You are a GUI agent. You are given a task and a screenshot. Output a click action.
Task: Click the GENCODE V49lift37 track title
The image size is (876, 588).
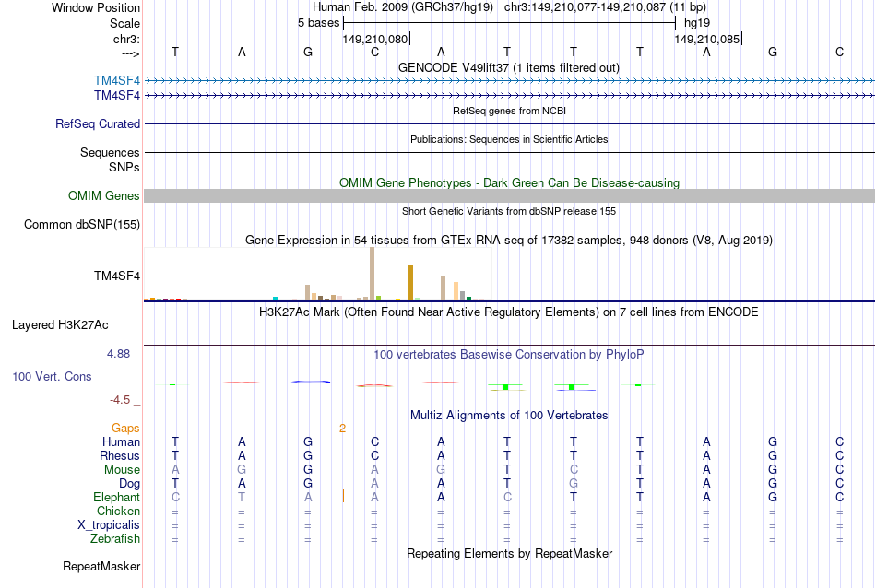coord(509,67)
